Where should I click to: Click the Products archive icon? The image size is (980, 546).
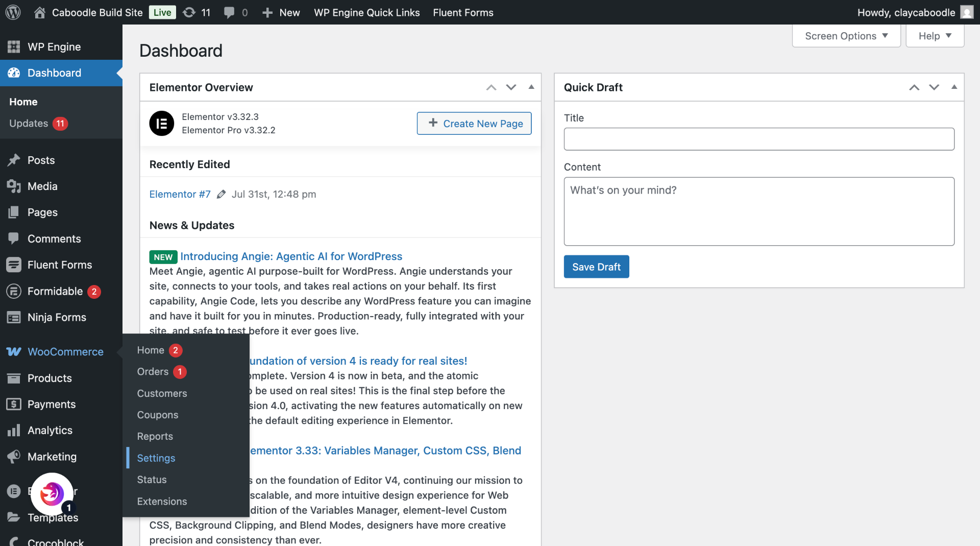pyautogui.click(x=14, y=378)
